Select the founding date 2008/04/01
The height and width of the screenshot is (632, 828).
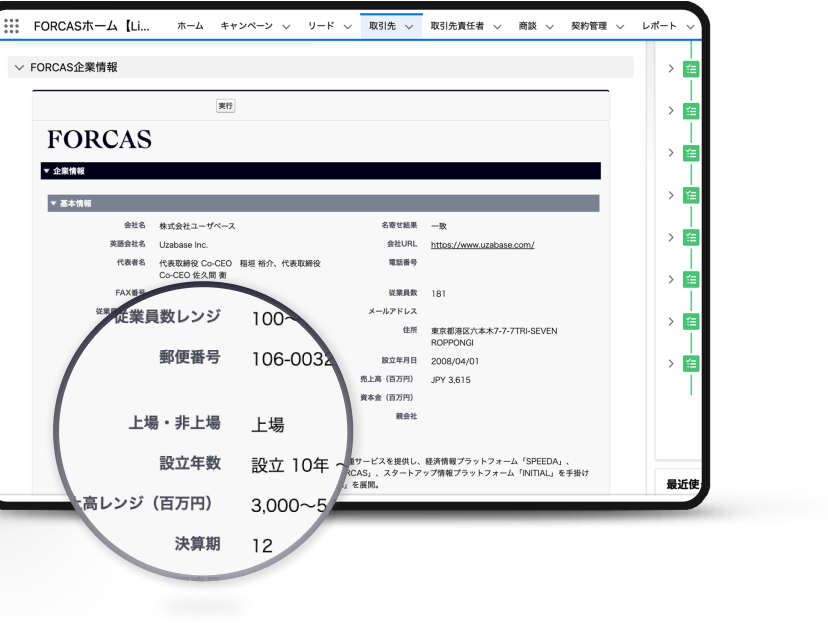[x=455, y=361]
